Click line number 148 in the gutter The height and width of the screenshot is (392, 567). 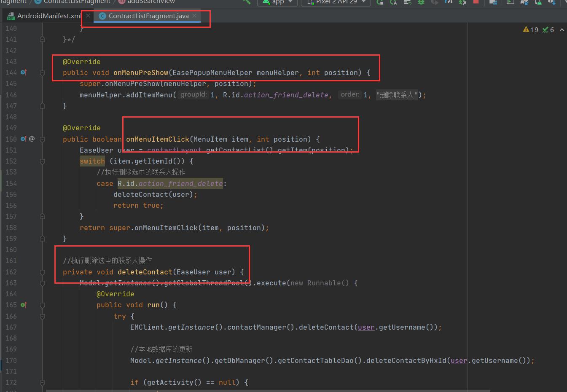[11, 117]
